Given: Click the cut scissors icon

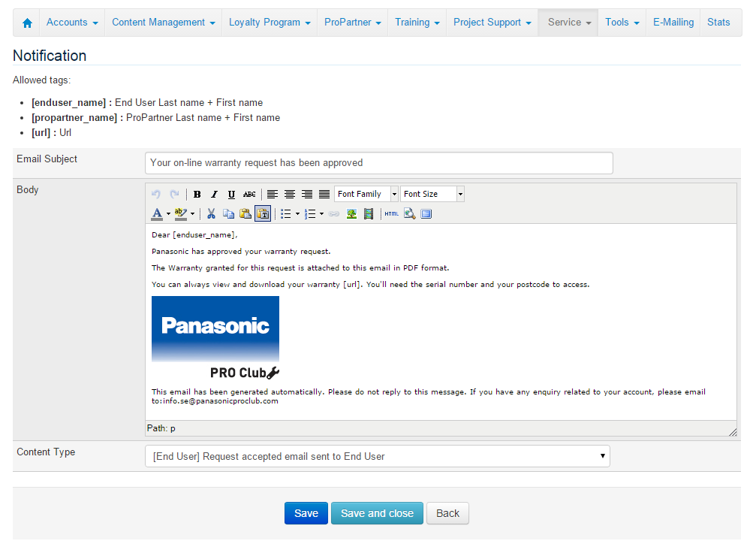Looking at the screenshot, I should pyautogui.click(x=211, y=214).
